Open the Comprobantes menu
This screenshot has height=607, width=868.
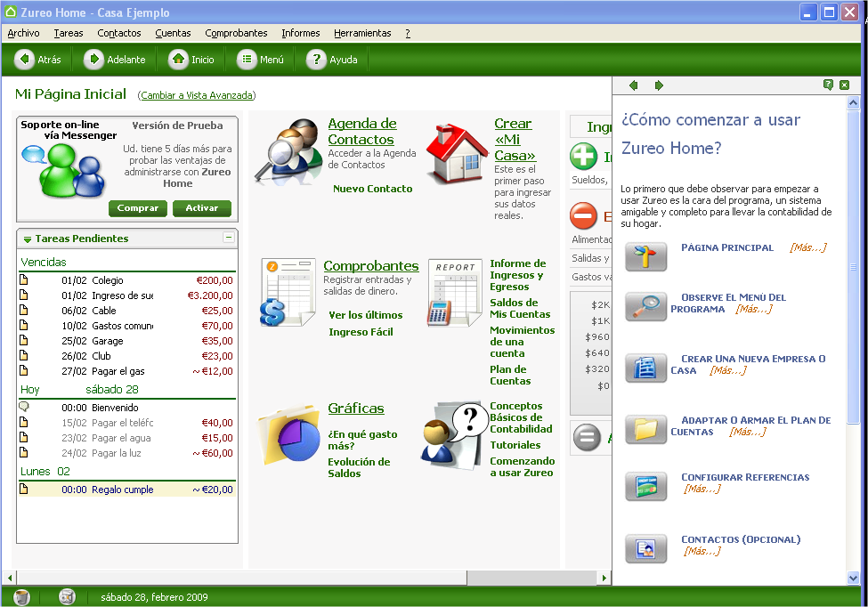click(x=237, y=33)
